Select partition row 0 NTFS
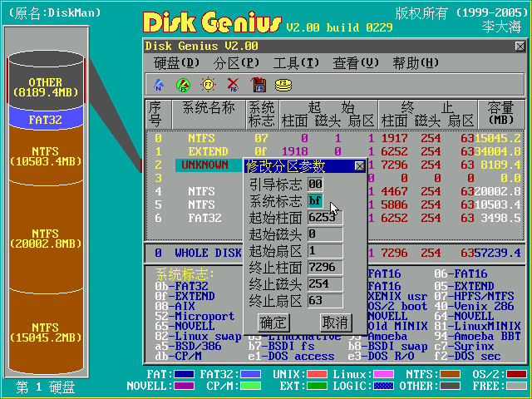532x399 pixels. 334,138
